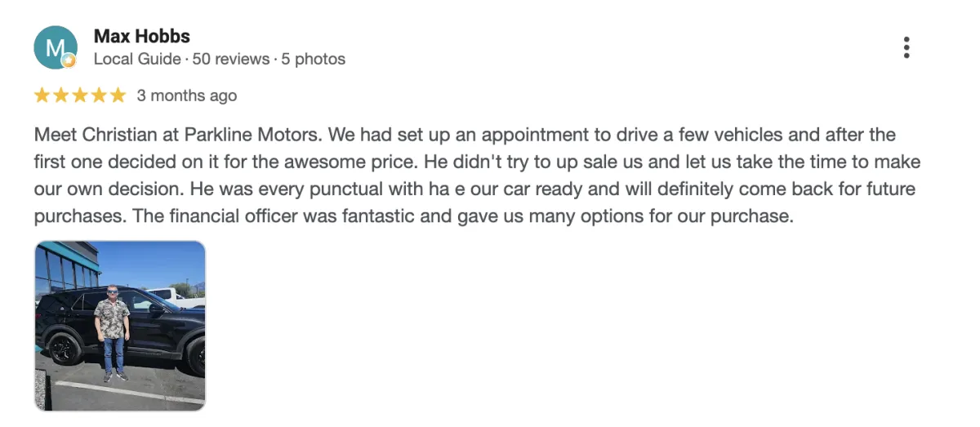Image resolution: width=980 pixels, height=427 pixels.
Task: Open the review photo of man by SUV
Action: point(120,326)
